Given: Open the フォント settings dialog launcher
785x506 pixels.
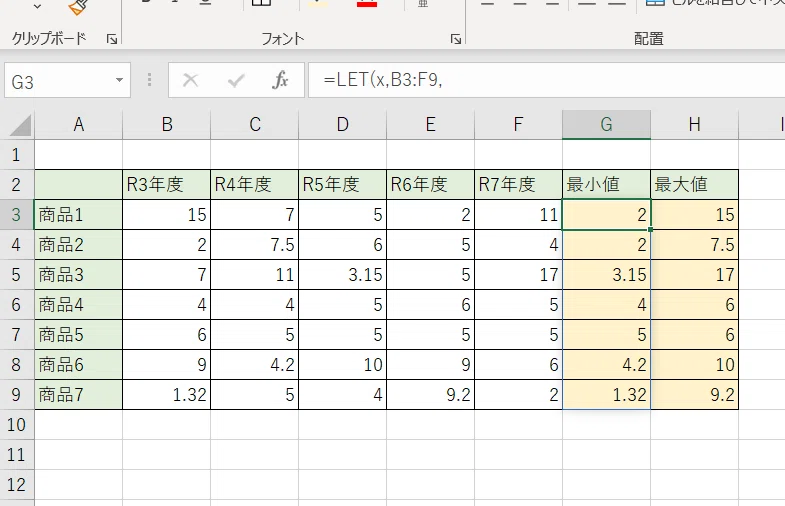Looking at the screenshot, I should coord(456,39).
